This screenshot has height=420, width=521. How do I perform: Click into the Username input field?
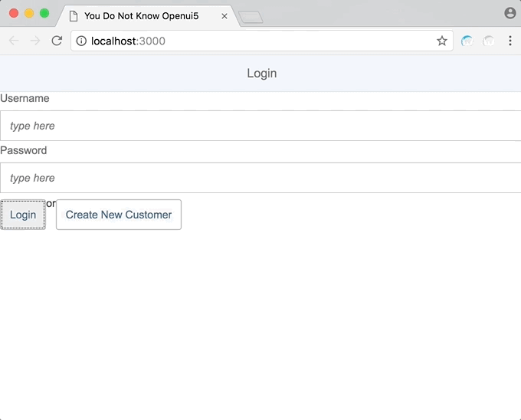point(260,126)
